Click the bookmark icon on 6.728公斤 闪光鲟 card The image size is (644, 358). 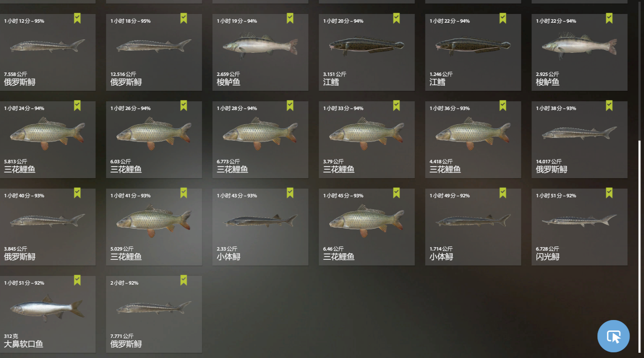[609, 193]
